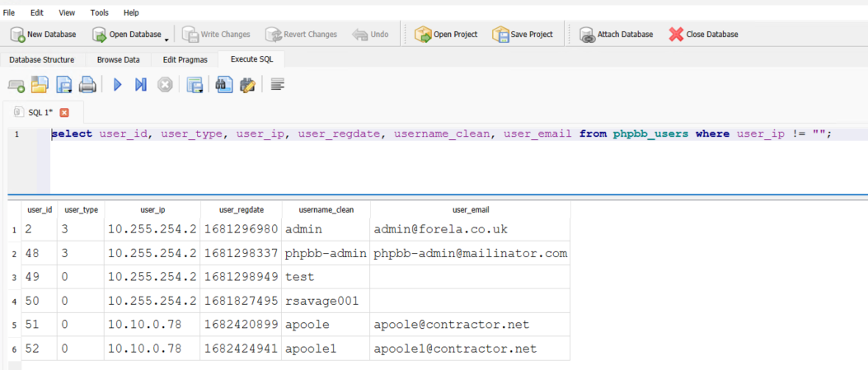Click username_clean column header
This screenshot has height=370, width=868.
point(326,210)
